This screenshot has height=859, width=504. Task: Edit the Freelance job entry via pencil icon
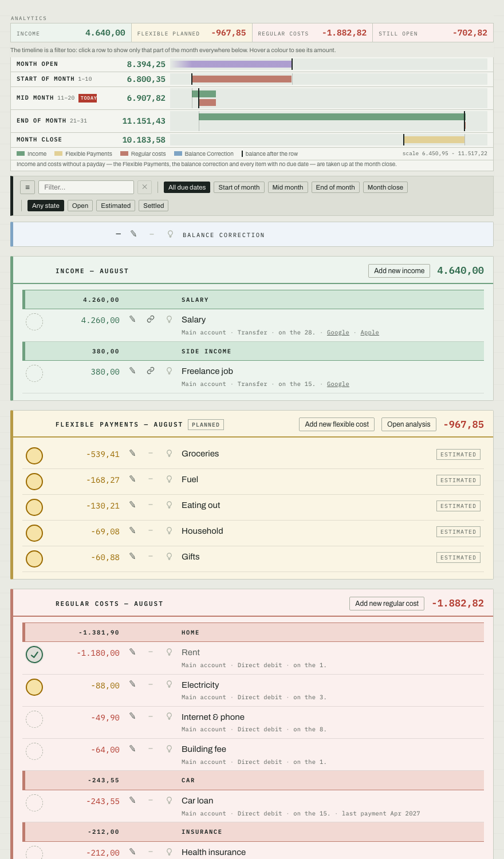(132, 371)
